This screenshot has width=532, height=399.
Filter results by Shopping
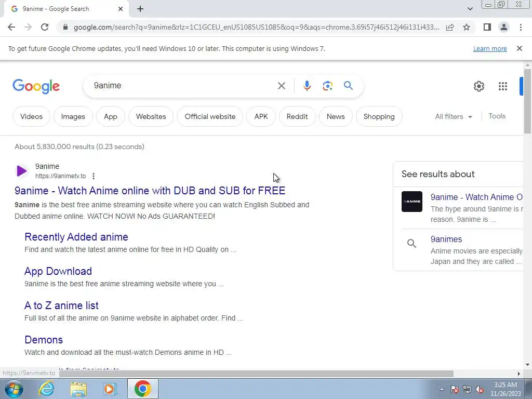(x=379, y=116)
